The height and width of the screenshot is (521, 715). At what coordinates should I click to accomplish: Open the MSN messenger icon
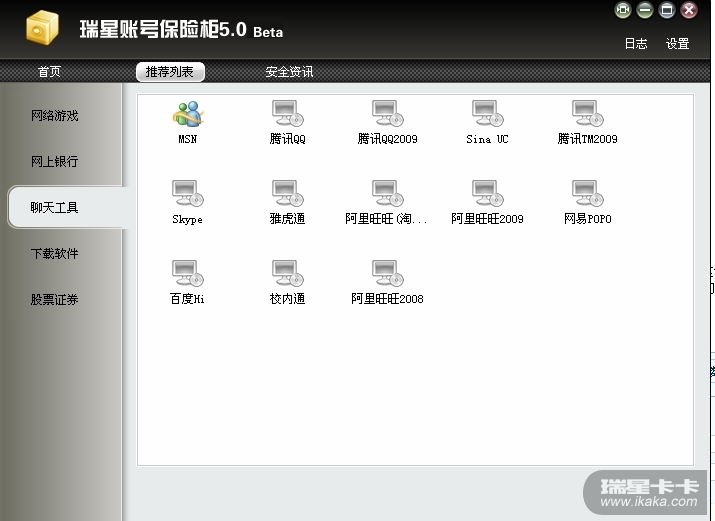click(188, 113)
